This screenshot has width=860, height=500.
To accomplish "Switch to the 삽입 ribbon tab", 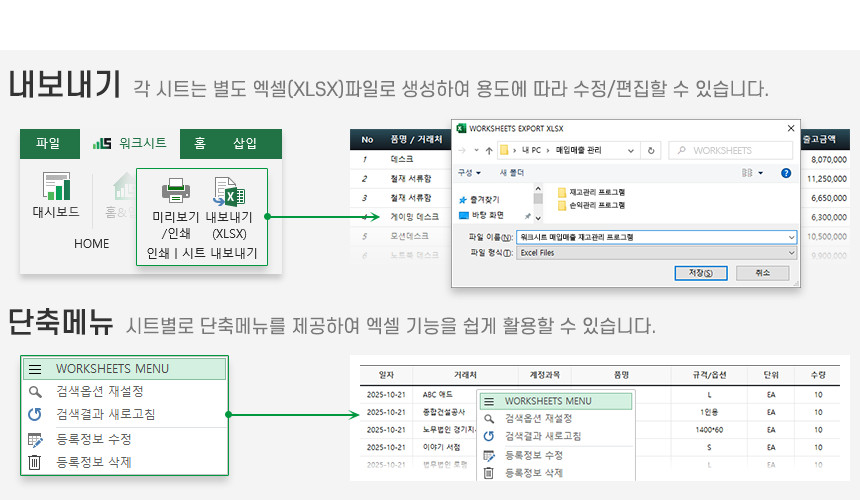I will 244,144.
